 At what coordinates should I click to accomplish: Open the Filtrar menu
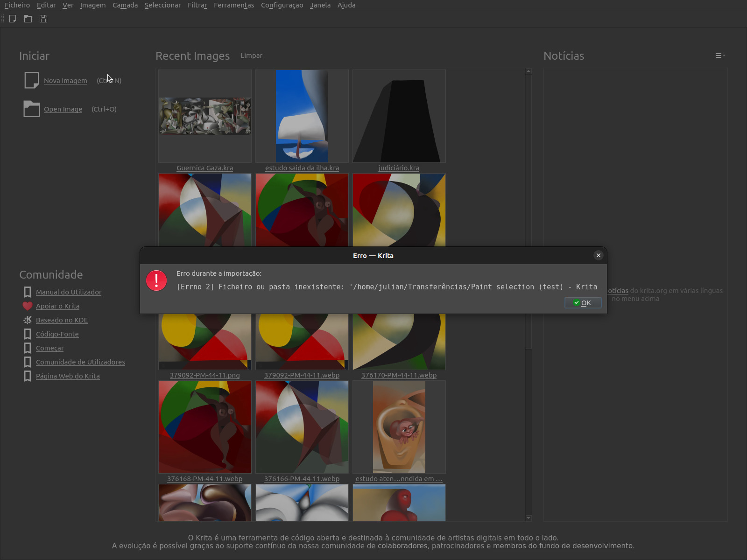[x=197, y=5]
